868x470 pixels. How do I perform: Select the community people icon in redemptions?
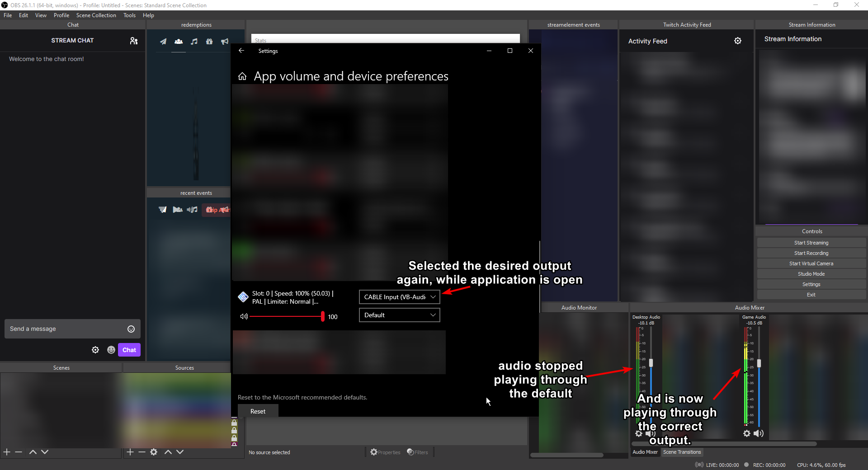pos(179,42)
